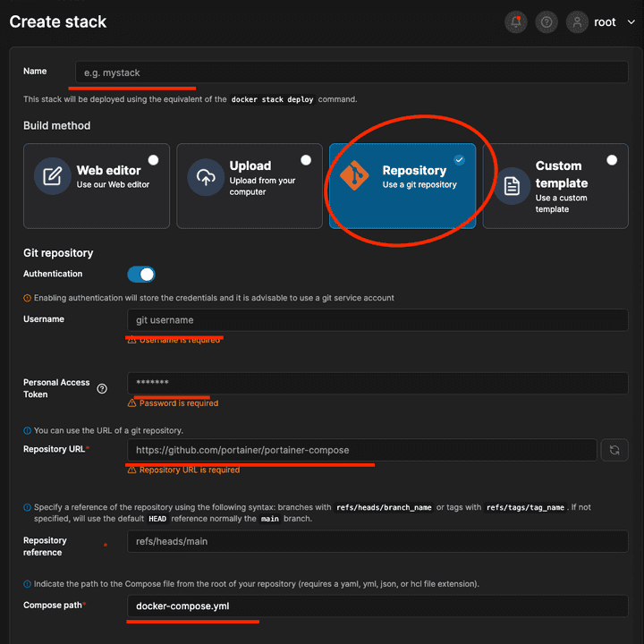Image resolution: width=644 pixels, height=644 pixels.
Task: Click the root user avatar icon
Action: tap(578, 22)
